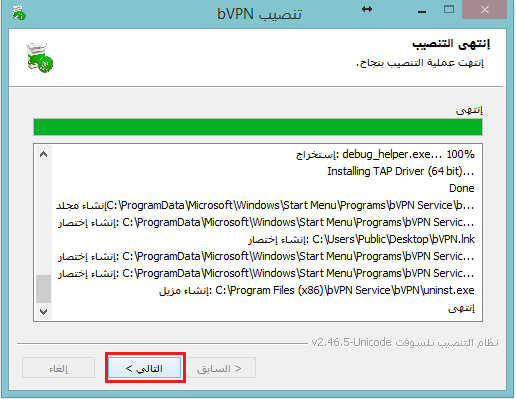Click the green installation progress bar
The height and width of the screenshot is (399, 516).
258,127
